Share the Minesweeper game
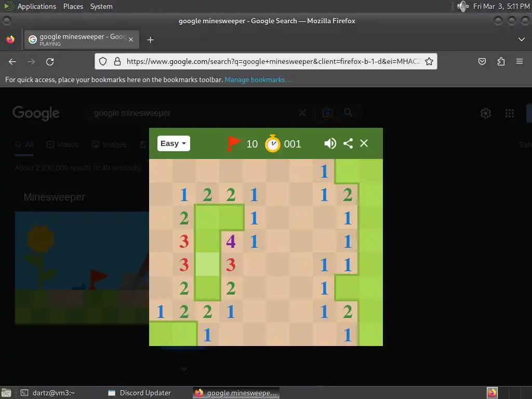532x399 pixels. (x=348, y=143)
